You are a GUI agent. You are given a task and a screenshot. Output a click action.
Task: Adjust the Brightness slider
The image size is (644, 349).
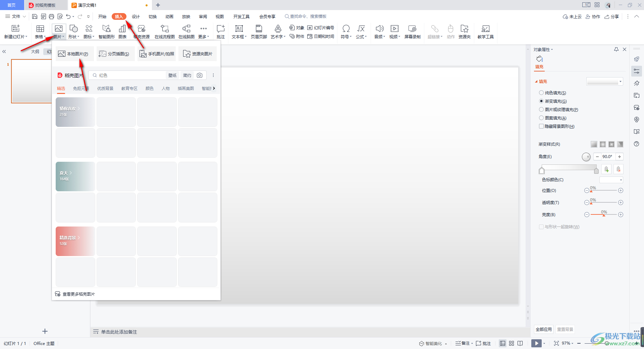tap(603, 215)
